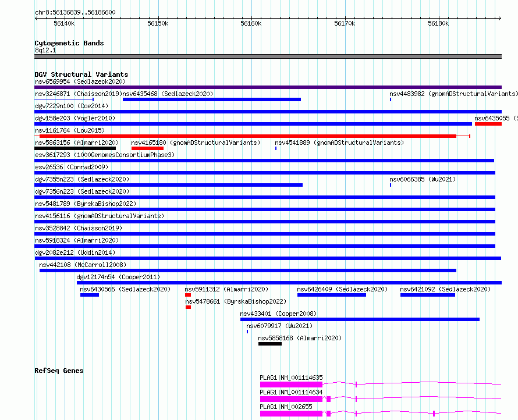Click the left arrow of the ruler

pos(36,18)
